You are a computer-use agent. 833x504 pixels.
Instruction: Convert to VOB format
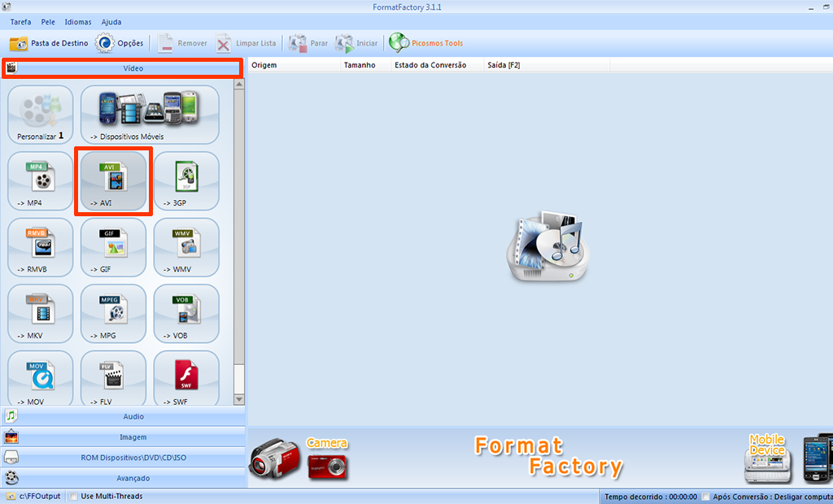click(186, 314)
